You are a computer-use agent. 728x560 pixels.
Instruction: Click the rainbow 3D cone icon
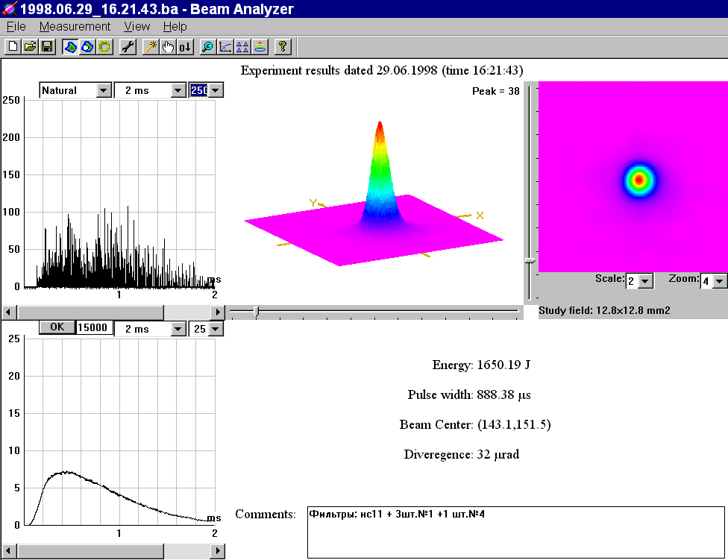pos(260,46)
